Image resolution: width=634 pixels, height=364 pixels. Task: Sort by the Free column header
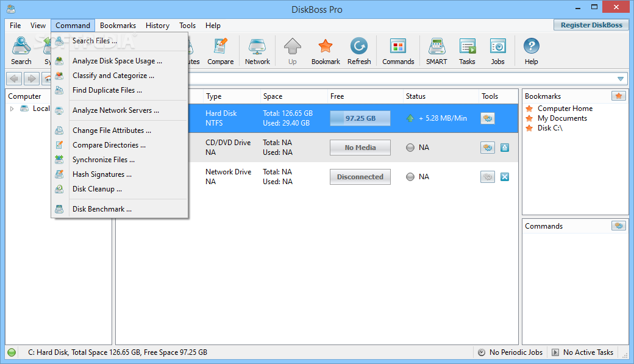[365, 96]
